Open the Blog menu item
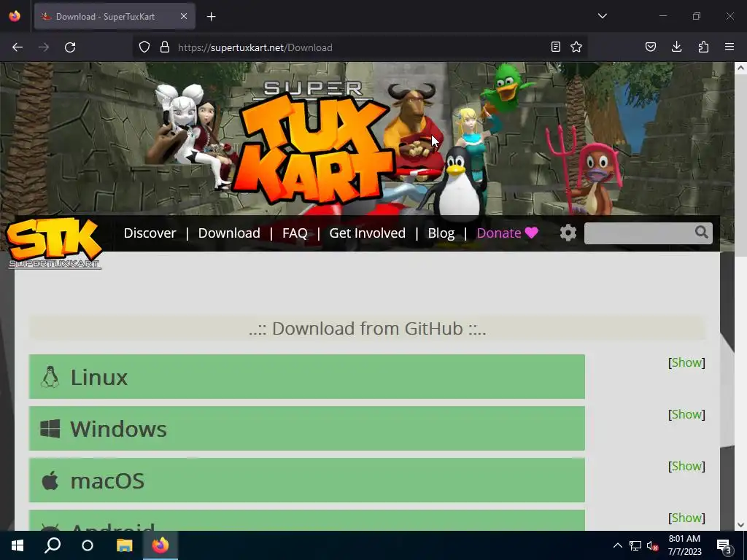 point(441,233)
